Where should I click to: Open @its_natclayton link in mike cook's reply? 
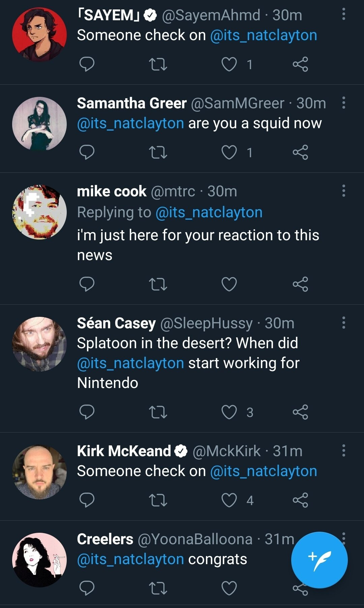[209, 213]
